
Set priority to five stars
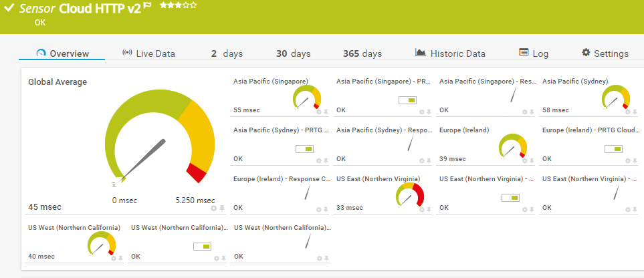(193, 5)
